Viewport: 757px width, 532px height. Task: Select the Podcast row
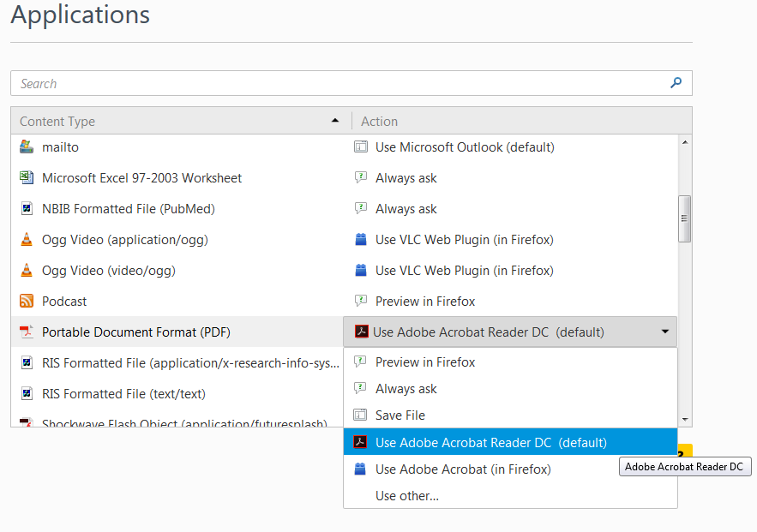coord(345,301)
